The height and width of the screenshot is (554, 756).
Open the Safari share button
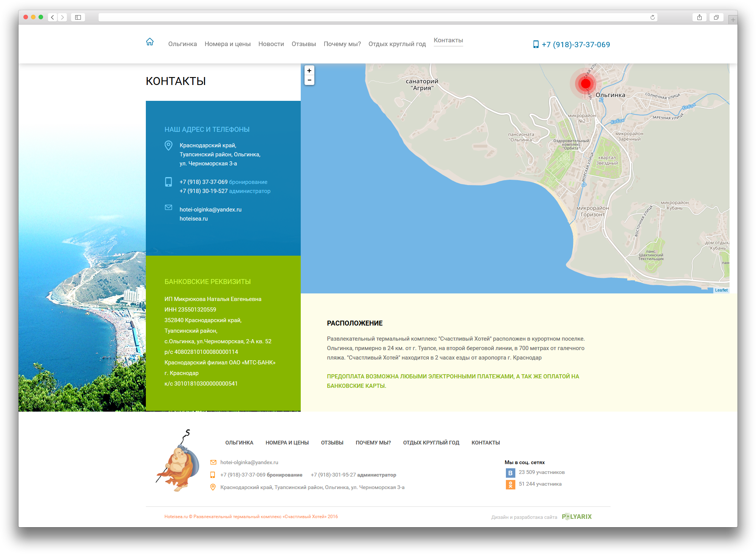point(699,17)
